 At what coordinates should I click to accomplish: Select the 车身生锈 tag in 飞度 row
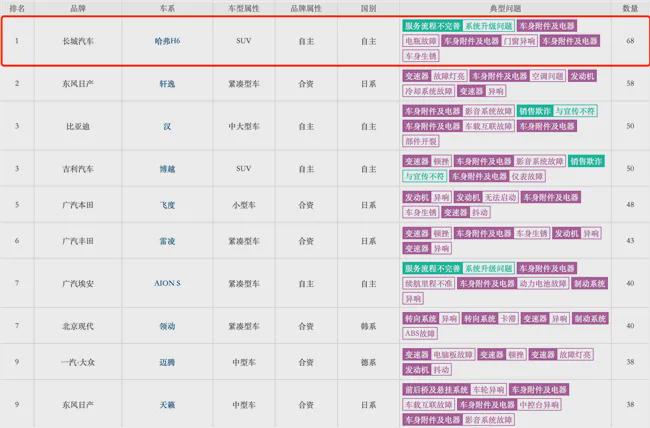(421, 212)
